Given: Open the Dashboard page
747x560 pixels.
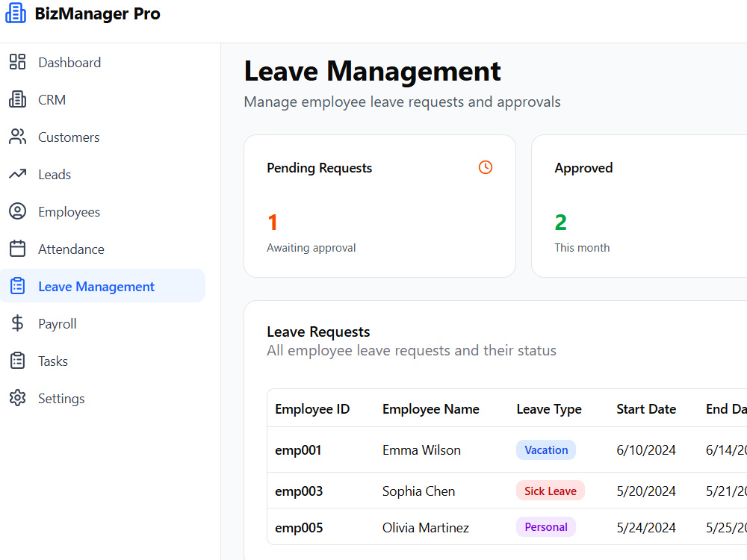Looking at the screenshot, I should click(x=102, y=62).
